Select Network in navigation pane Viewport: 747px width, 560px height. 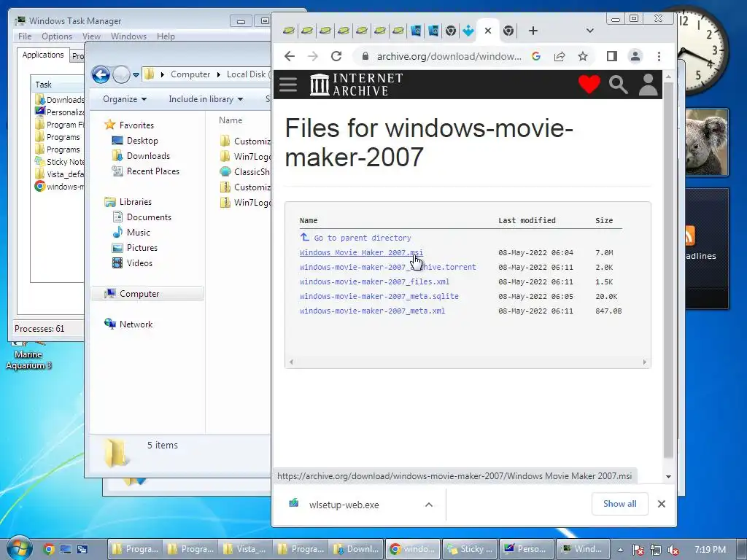point(136,324)
